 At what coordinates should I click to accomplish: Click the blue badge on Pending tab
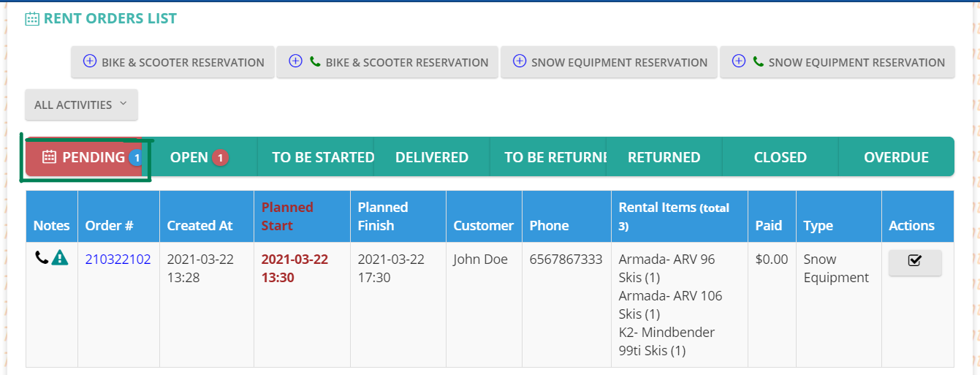coord(135,157)
